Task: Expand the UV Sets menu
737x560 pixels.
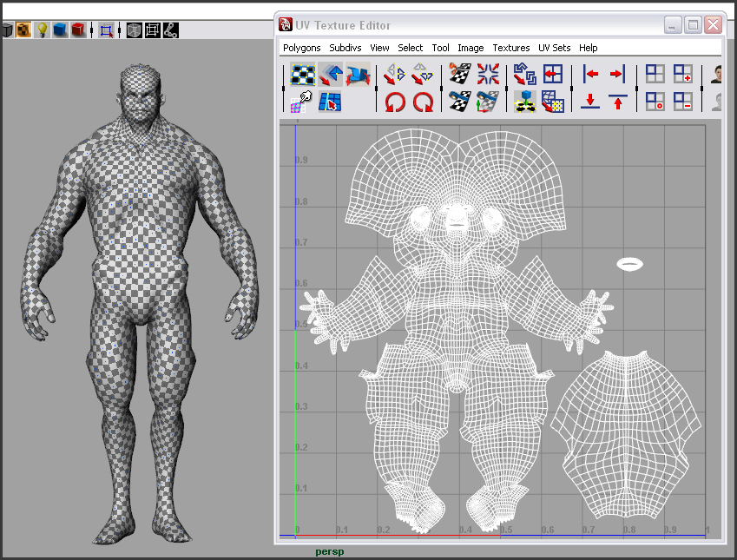Action: point(554,48)
